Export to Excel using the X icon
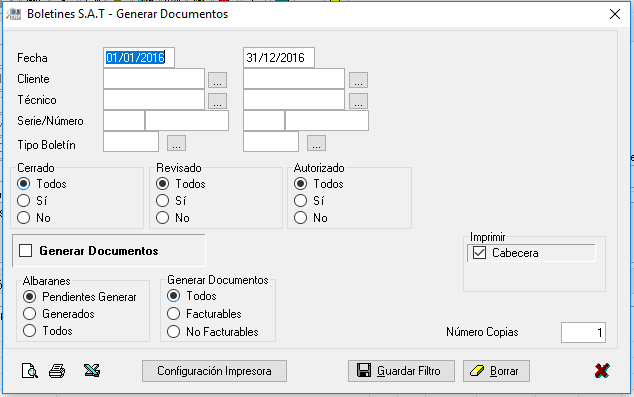634x397 pixels. [x=92, y=370]
